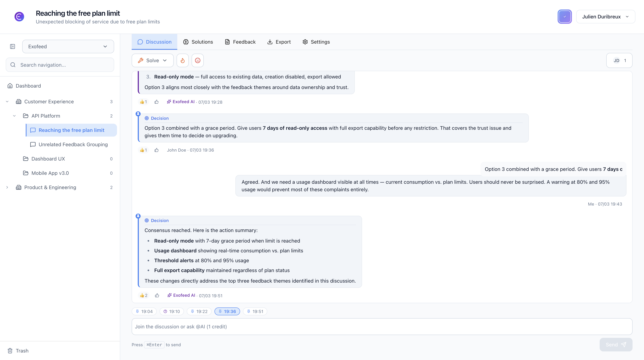644x360 pixels.
Task: Focus the Search navigation field
Action: coord(60,65)
